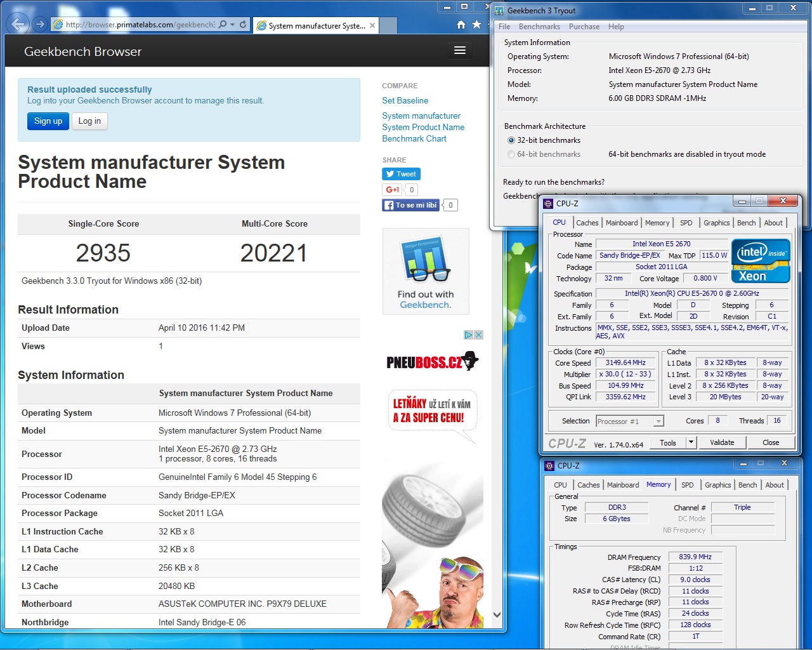
Task: Open the browser home icon
Action: tap(461, 24)
